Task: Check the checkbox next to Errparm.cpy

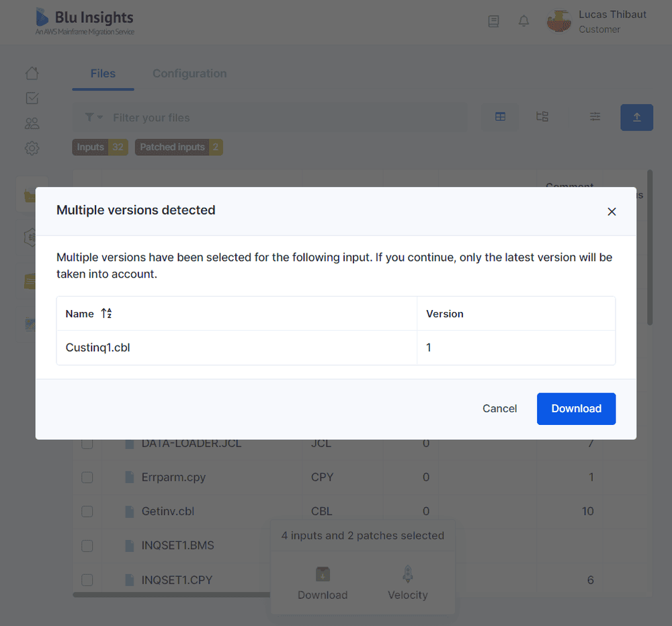Action: tap(87, 477)
